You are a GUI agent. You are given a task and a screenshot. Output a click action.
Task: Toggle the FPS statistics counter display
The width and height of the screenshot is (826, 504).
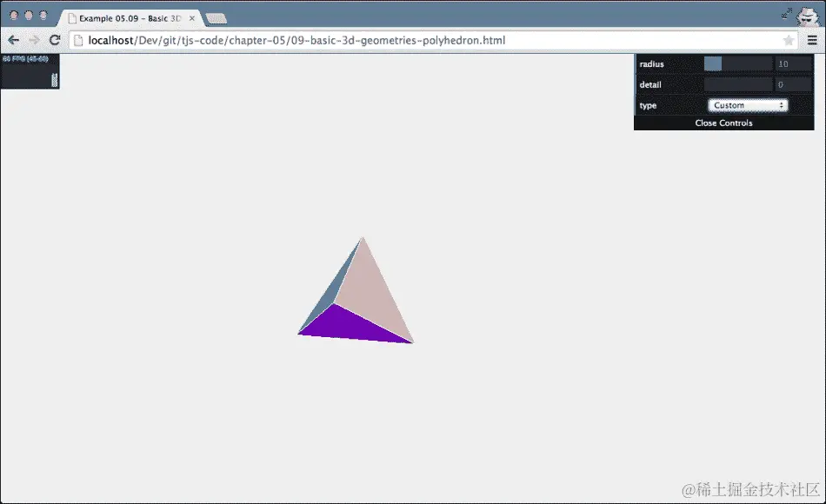click(x=30, y=70)
